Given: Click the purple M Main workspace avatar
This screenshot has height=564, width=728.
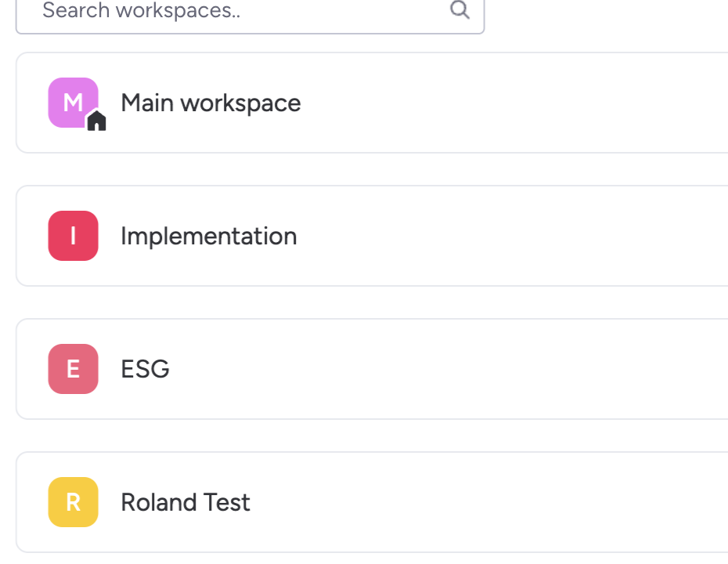Looking at the screenshot, I should 74,103.
